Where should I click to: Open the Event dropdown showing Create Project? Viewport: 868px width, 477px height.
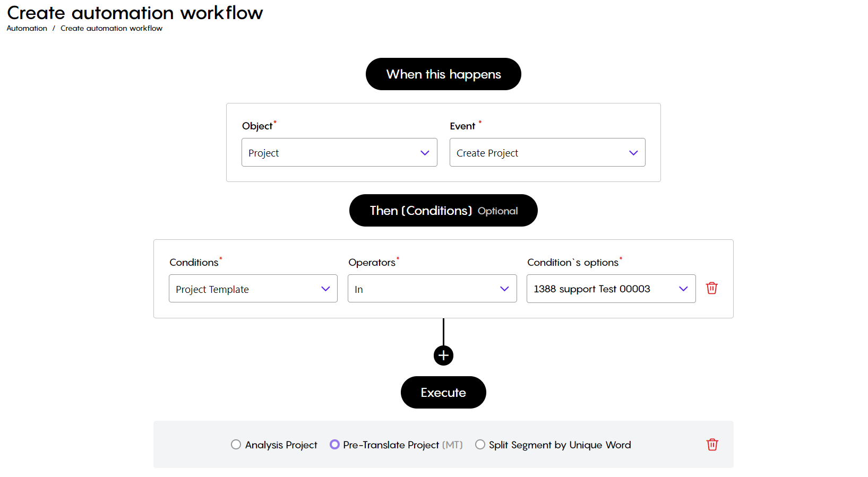pyautogui.click(x=547, y=152)
